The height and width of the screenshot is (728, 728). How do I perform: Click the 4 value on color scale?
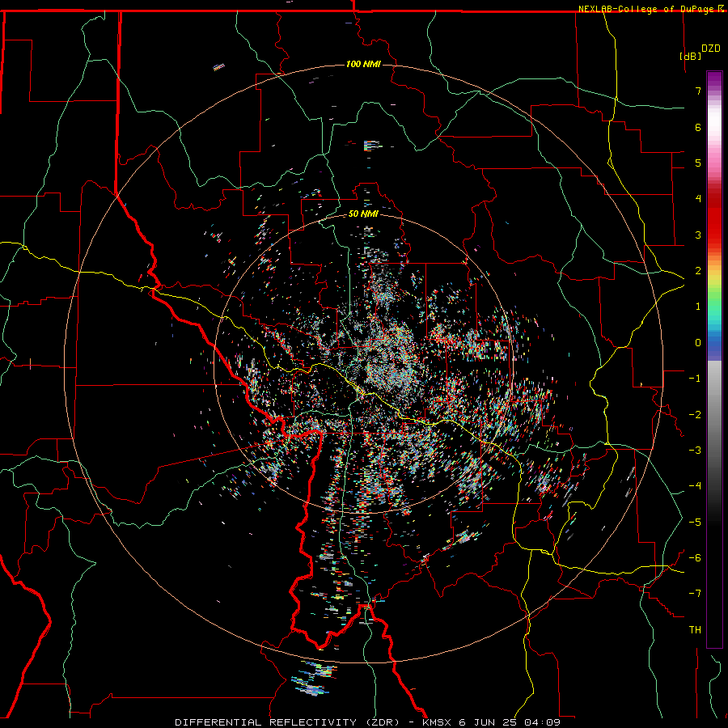point(698,199)
